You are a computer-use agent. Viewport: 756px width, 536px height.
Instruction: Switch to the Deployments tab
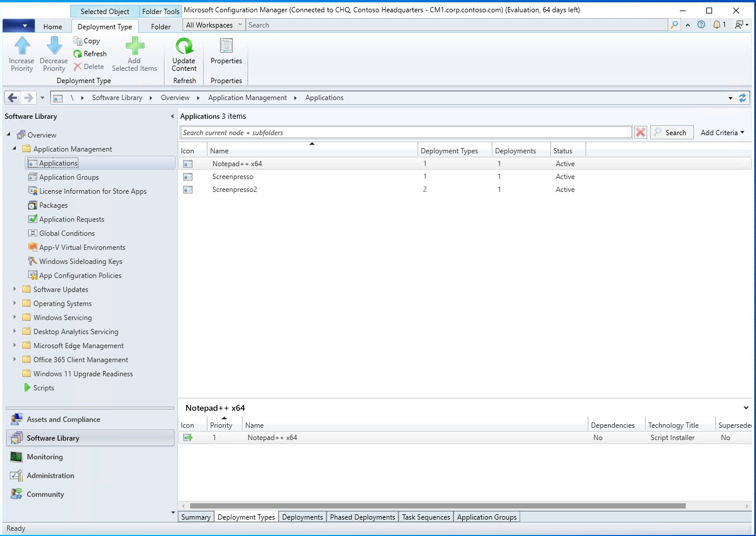(303, 517)
